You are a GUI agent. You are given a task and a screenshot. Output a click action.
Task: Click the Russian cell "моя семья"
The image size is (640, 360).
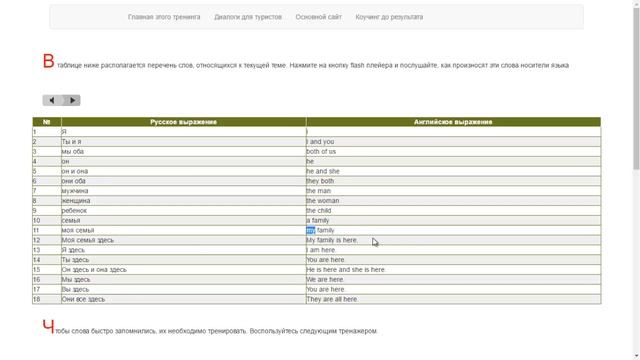184,230
